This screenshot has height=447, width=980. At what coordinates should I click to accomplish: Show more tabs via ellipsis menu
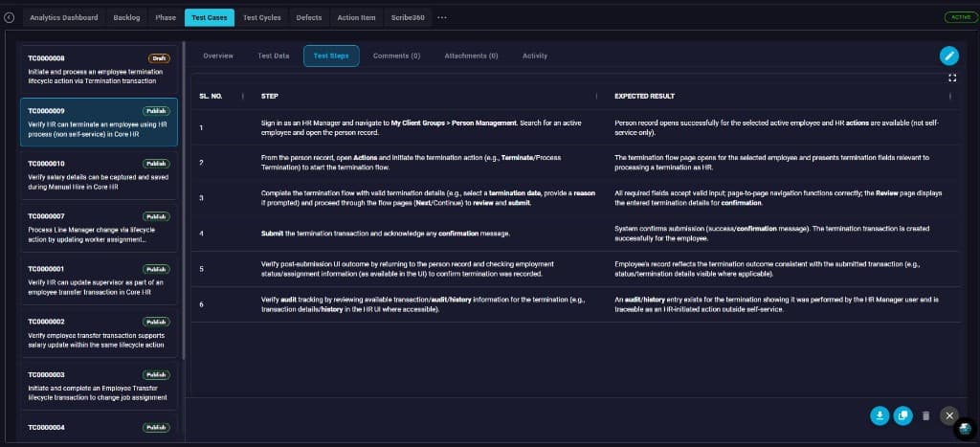(442, 17)
